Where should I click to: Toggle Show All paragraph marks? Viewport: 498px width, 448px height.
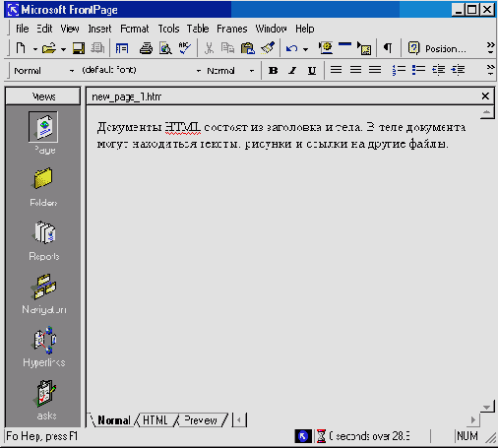(388, 48)
